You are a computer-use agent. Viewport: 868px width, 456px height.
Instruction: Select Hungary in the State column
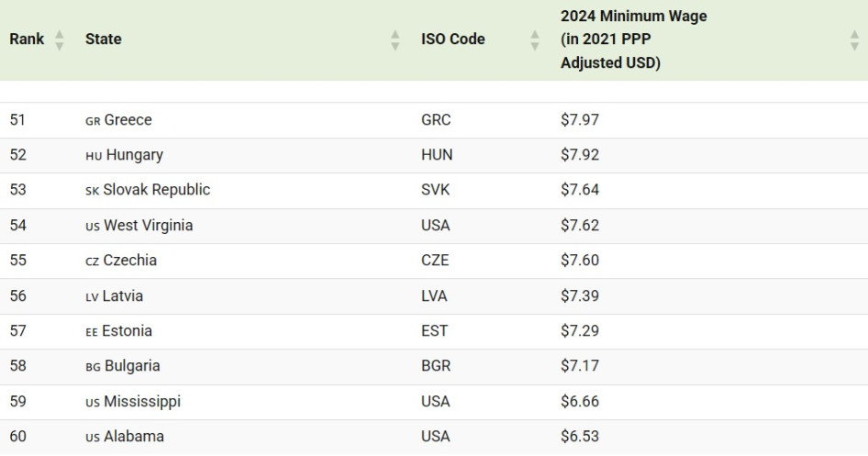click(134, 155)
